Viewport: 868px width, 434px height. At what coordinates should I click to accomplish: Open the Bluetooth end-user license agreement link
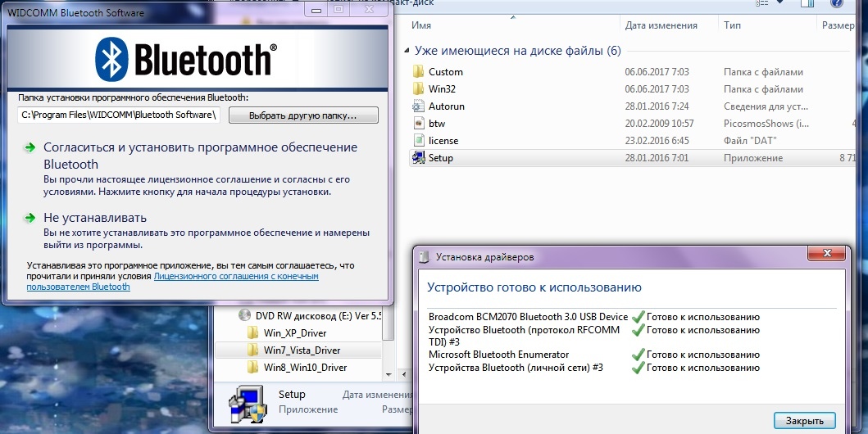172,282
